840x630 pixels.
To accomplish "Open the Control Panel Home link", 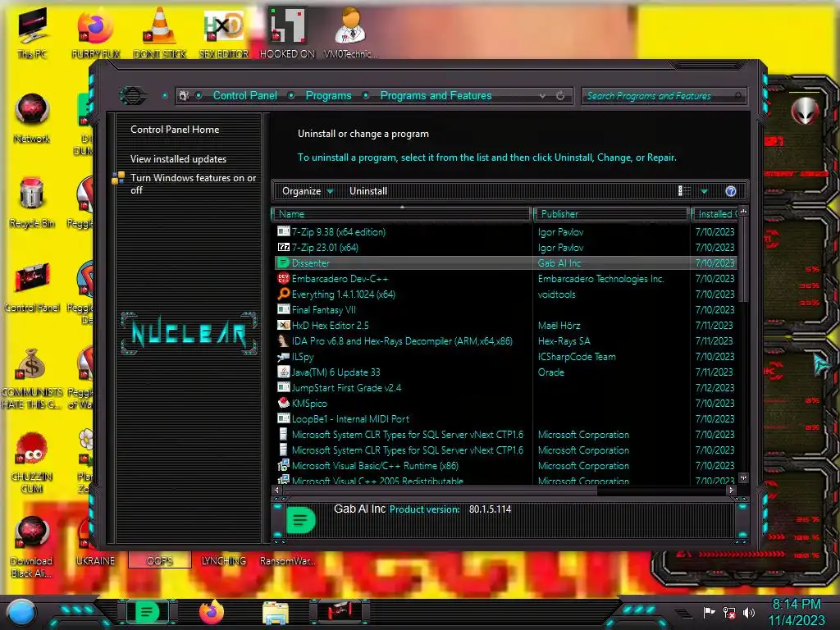I will coord(175,130).
